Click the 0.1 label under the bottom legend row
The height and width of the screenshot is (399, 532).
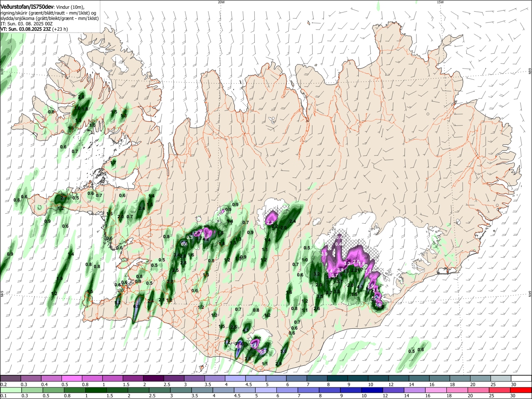pos(3,396)
